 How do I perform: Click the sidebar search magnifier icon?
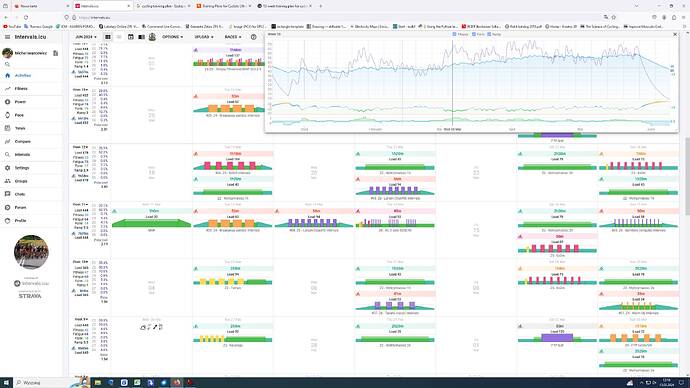click(7, 64)
